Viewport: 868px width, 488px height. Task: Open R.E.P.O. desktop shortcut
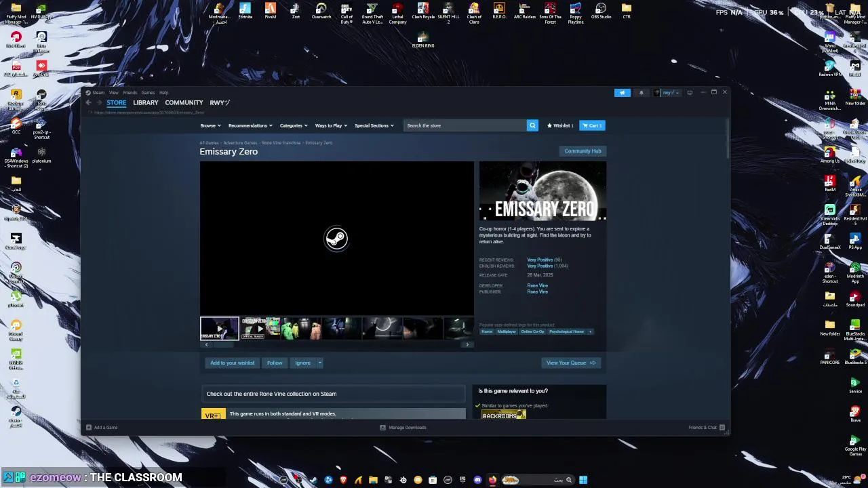pyautogui.click(x=499, y=12)
